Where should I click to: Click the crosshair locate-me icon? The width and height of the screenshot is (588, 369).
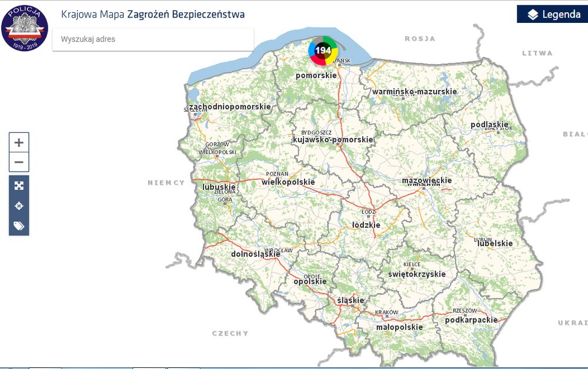(19, 206)
